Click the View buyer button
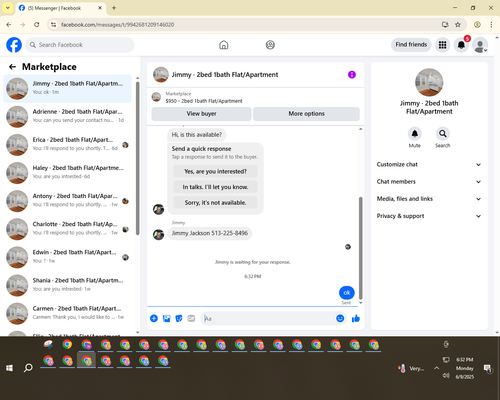The width and height of the screenshot is (500, 400). tap(201, 114)
